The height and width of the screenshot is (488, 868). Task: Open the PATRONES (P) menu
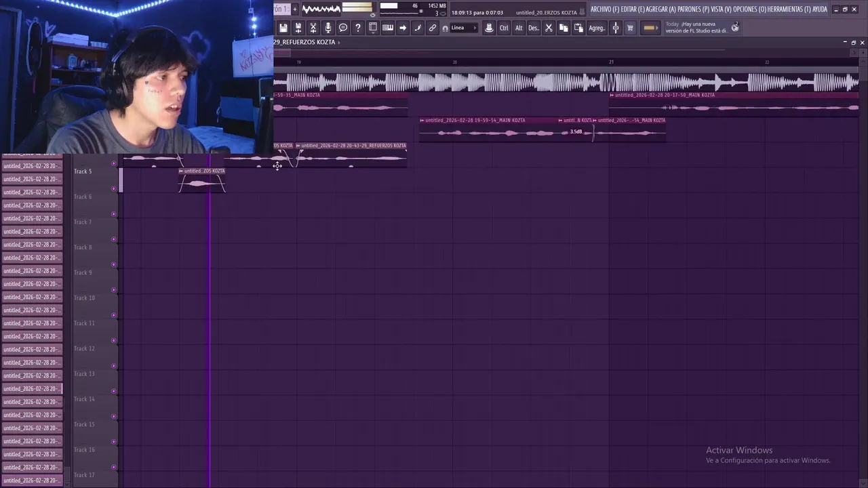(693, 9)
